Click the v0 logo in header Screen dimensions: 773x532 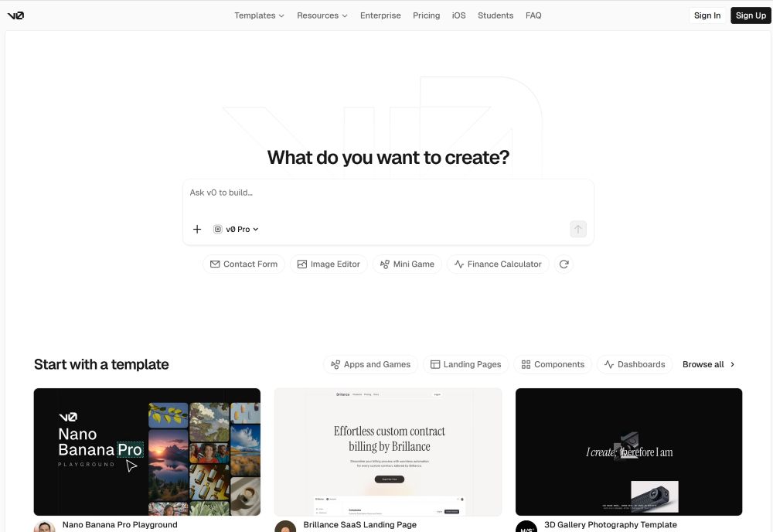(x=15, y=15)
